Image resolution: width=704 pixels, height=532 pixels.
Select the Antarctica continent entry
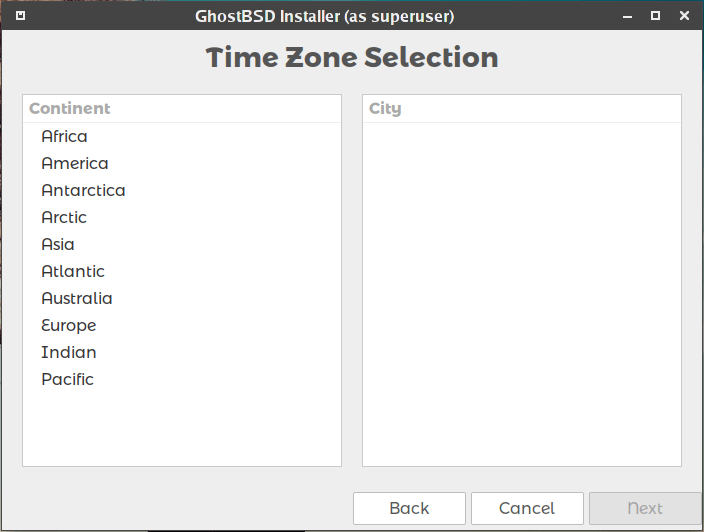point(83,190)
